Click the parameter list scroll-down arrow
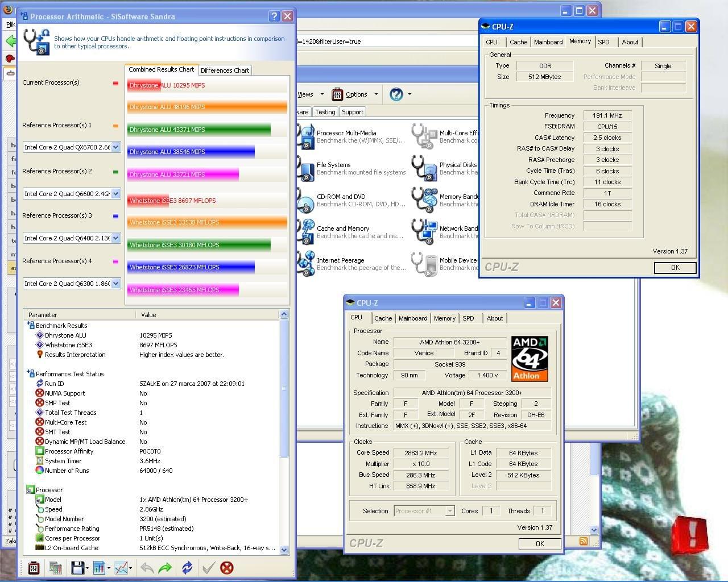 point(284,550)
